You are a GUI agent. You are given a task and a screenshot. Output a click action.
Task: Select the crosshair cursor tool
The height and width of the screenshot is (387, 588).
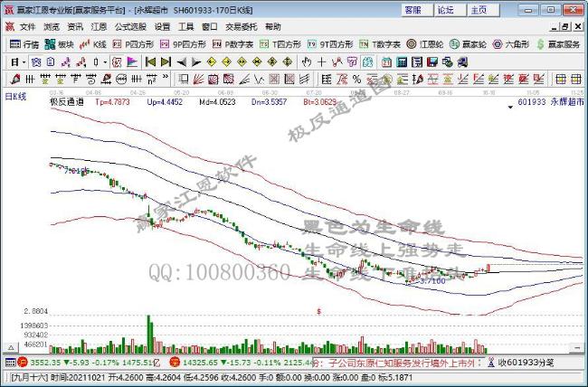click(321, 61)
